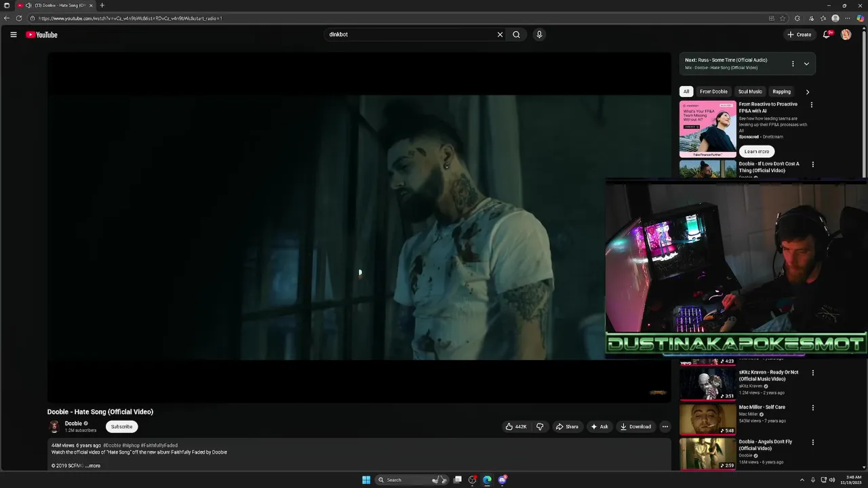Open YouTube notifications bell

(827, 35)
